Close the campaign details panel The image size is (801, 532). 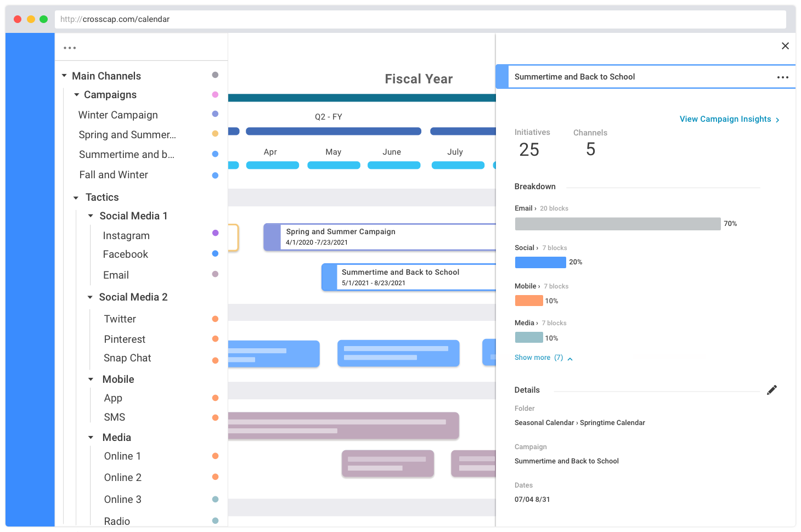click(x=785, y=46)
